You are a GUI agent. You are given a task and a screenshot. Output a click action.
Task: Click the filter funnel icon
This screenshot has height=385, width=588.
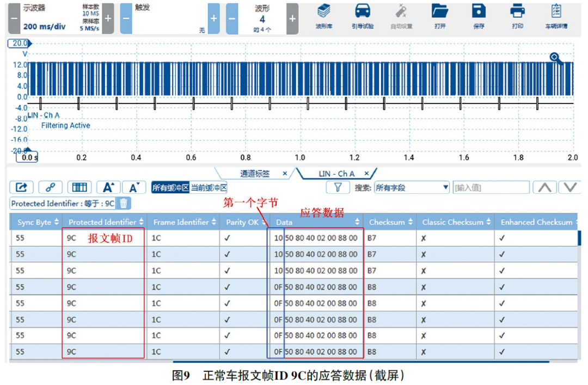[x=338, y=187]
